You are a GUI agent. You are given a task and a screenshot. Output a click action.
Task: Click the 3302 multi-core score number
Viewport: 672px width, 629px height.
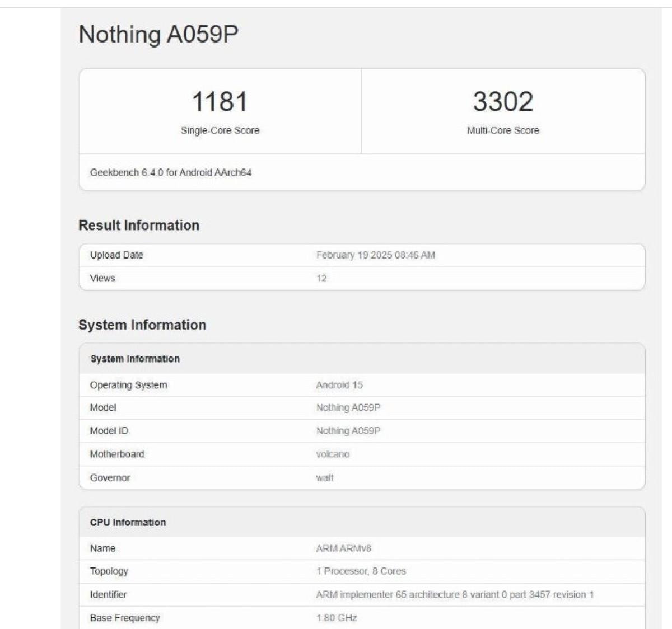[x=503, y=102]
